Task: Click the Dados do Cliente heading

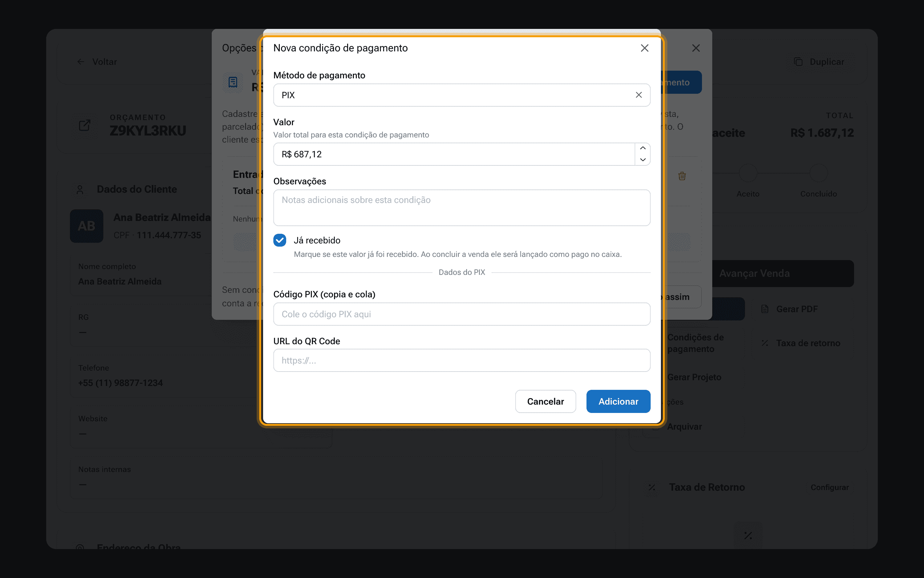Action: point(137,189)
